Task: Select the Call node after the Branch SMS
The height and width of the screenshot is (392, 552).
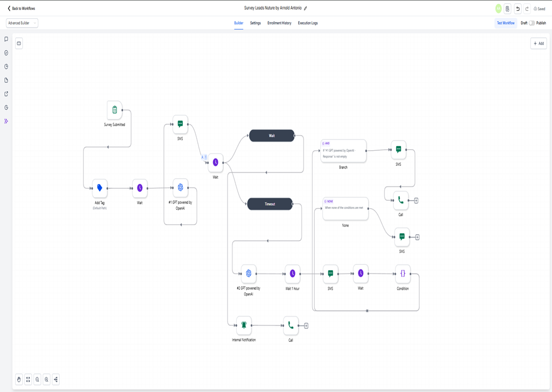Action: (401, 200)
